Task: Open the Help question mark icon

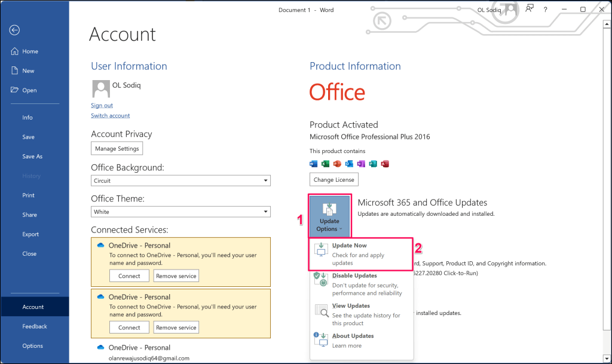Action: click(x=545, y=10)
